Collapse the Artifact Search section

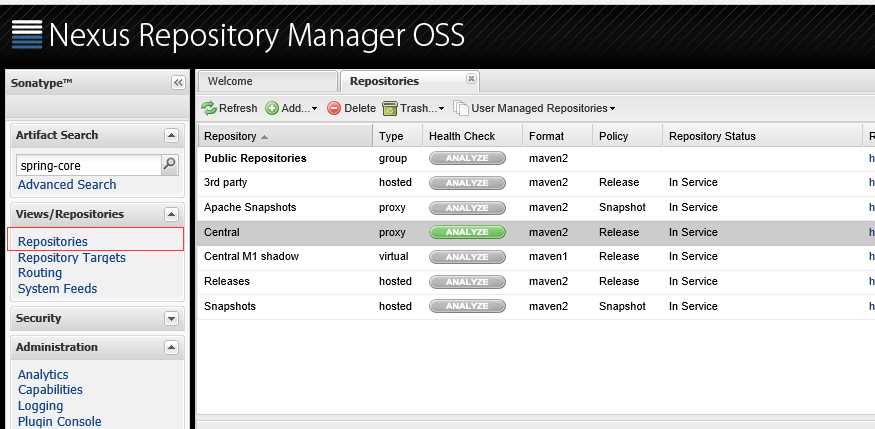click(x=171, y=135)
